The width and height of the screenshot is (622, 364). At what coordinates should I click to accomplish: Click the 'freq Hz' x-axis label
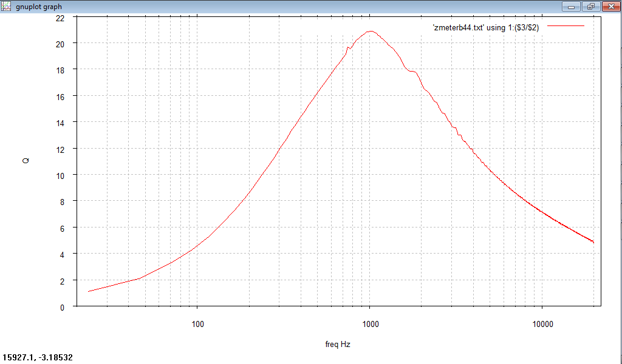[338, 344]
